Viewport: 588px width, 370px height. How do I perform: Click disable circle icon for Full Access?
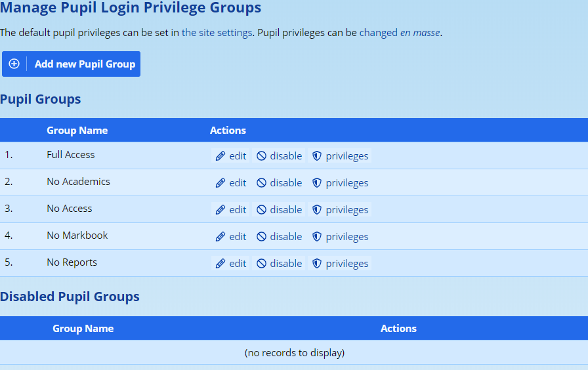pyautogui.click(x=261, y=156)
